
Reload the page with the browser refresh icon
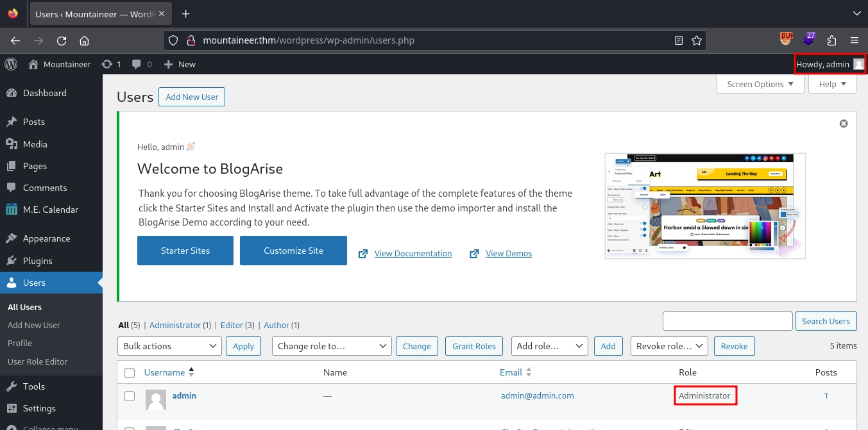62,40
